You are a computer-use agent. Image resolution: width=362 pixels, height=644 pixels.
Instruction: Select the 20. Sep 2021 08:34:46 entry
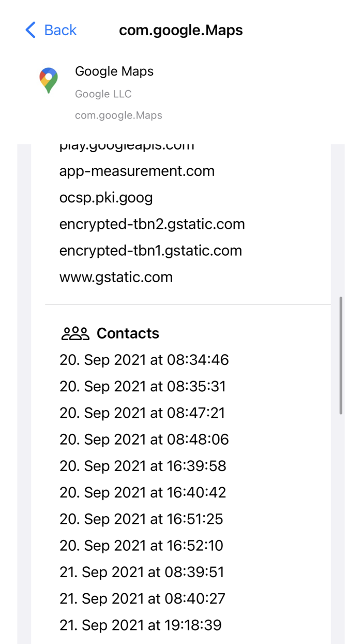coord(145,359)
